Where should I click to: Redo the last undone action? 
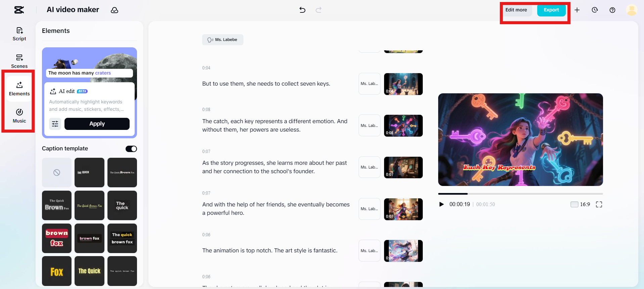[319, 10]
